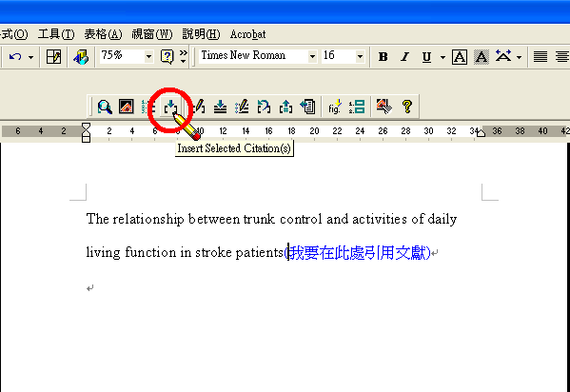This screenshot has height=392, width=570.
Task: Click EndNote Find Citation(s) magnifier icon
Action: [x=105, y=107]
